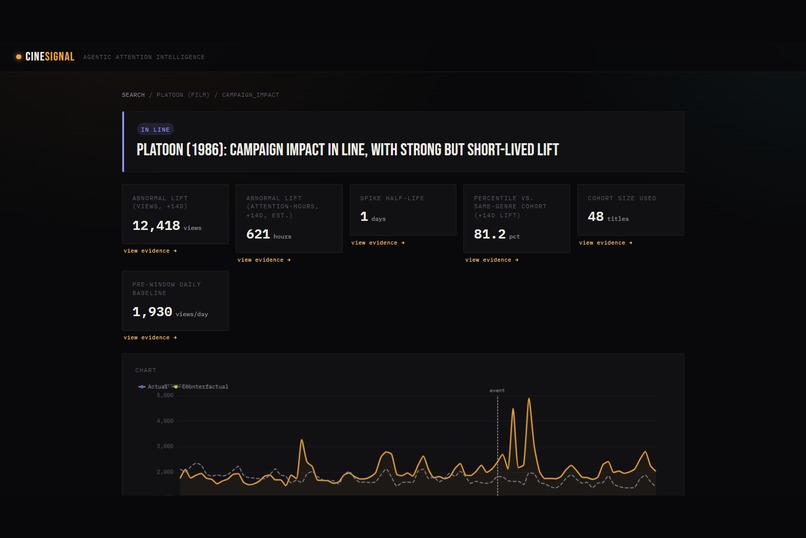View evidence for abnormal lift views
This screenshot has width=806, height=538.
pos(150,251)
